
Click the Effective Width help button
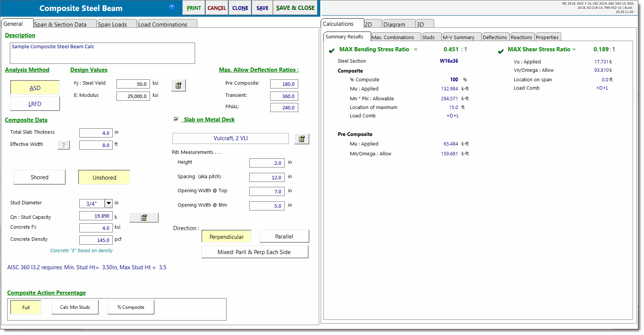point(64,145)
